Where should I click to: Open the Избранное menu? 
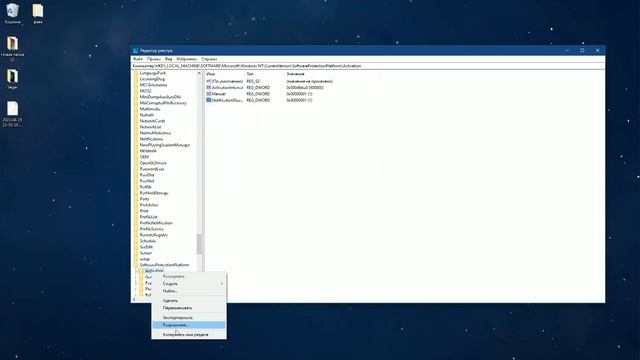[x=187, y=59]
